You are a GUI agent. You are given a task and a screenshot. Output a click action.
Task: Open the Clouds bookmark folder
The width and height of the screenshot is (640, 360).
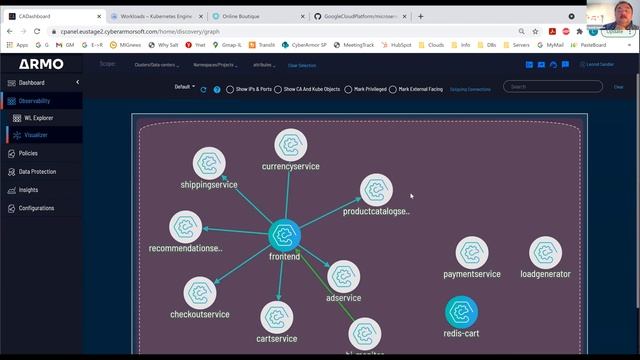pyautogui.click(x=431, y=45)
